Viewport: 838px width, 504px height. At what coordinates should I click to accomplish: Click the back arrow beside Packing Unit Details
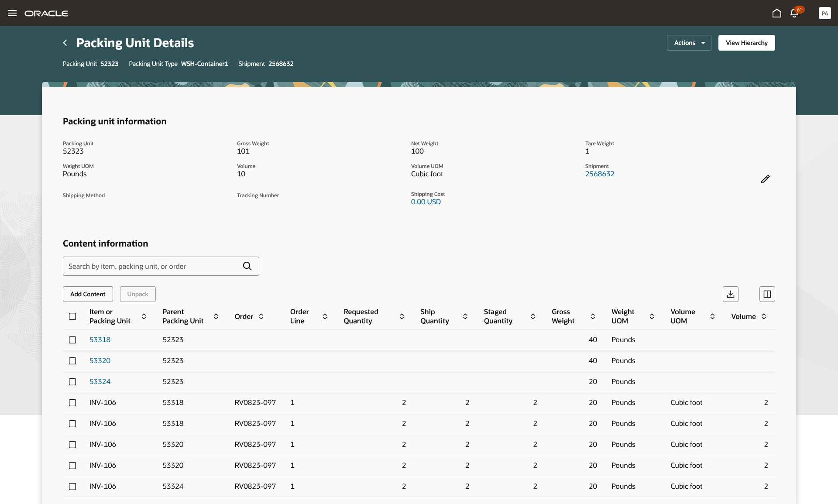tap(65, 43)
